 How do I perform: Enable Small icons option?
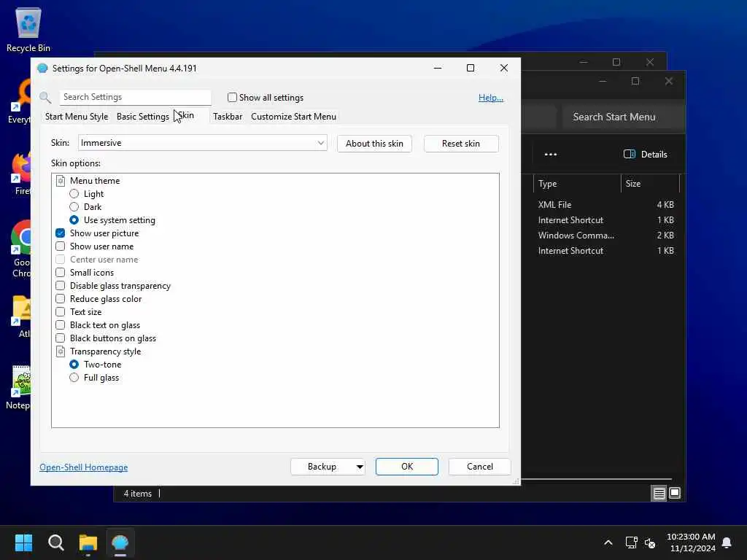(60, 273)
